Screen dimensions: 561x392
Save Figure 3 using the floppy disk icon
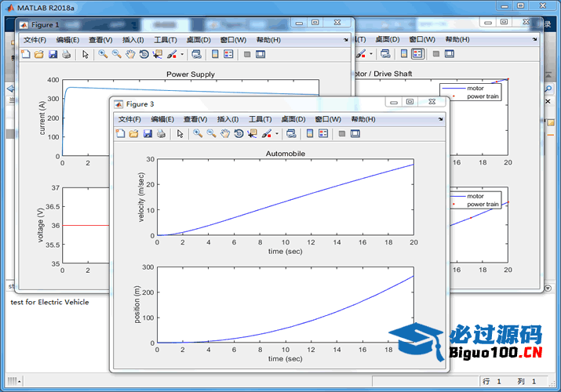coord(148,134)
